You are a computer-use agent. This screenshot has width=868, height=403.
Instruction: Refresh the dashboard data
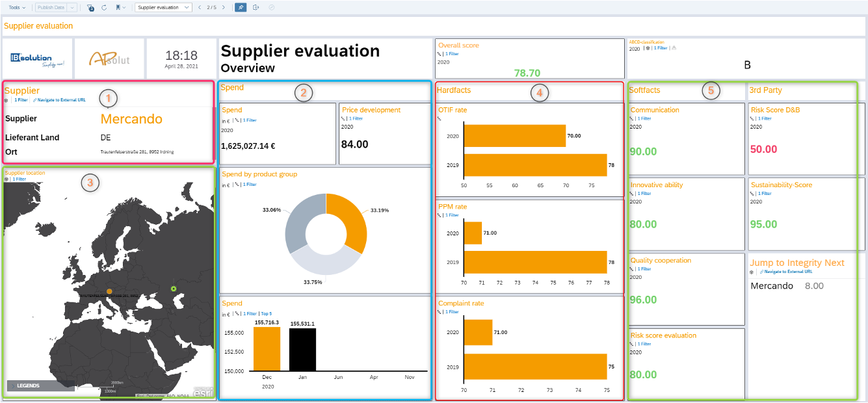104,7
